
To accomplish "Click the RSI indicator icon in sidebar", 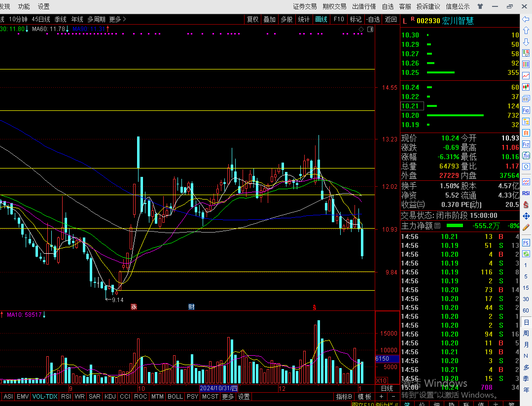I will tap(526, 193).
